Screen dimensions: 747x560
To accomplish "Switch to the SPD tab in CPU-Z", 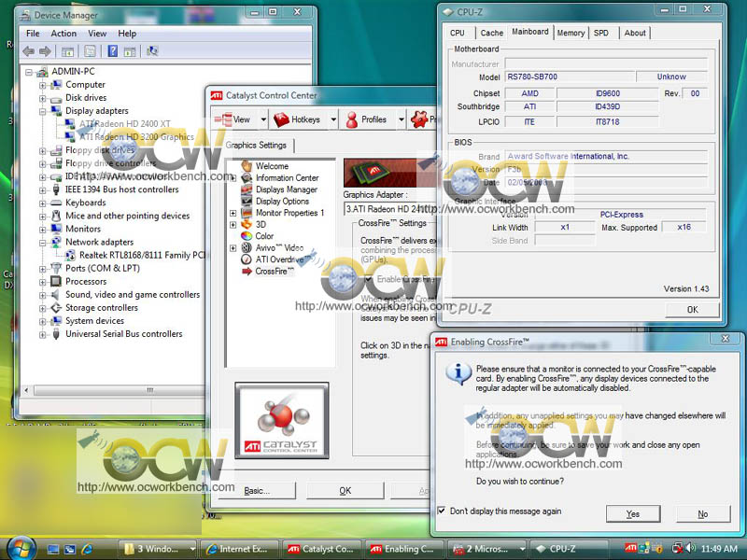I will tap(601, 33).
